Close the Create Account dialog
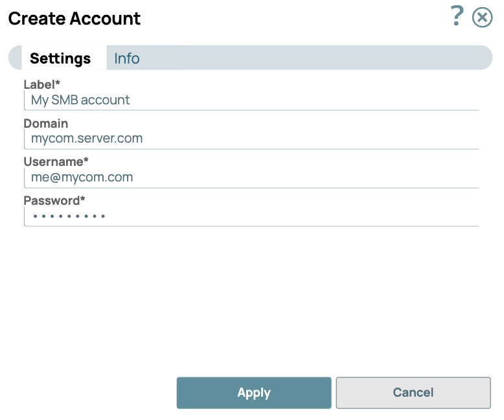 [482, 17]
